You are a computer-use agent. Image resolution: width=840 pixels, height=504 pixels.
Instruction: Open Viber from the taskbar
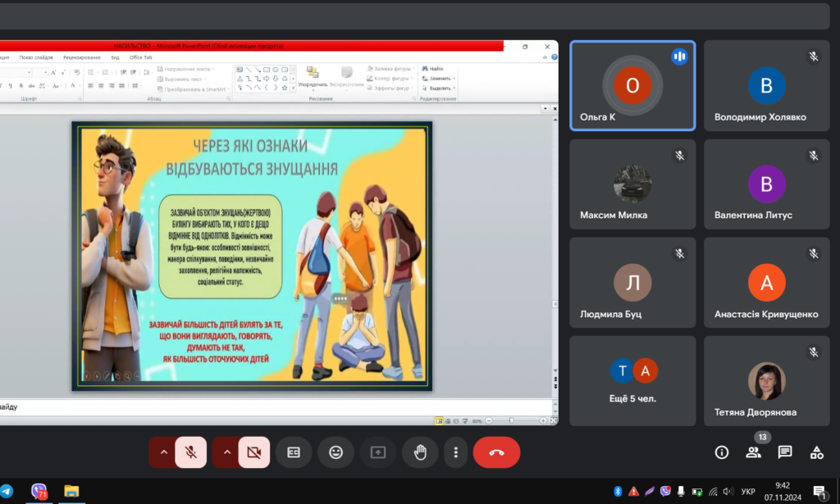click(39, 492)
